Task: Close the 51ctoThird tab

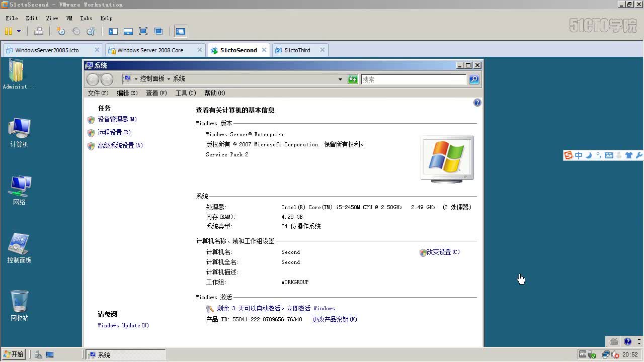Action: coord(323,50)
